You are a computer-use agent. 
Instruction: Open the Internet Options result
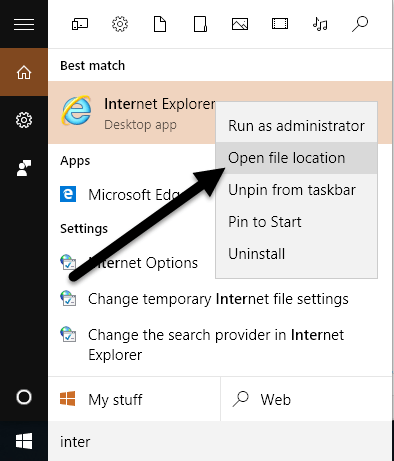(x=132, y=263)
